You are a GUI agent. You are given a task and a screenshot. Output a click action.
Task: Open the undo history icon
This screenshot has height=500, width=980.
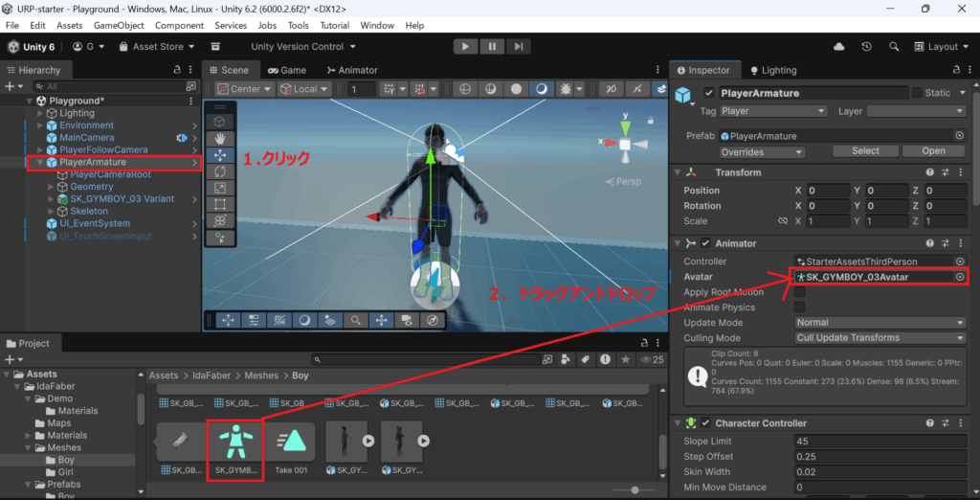tap(866, 46)
